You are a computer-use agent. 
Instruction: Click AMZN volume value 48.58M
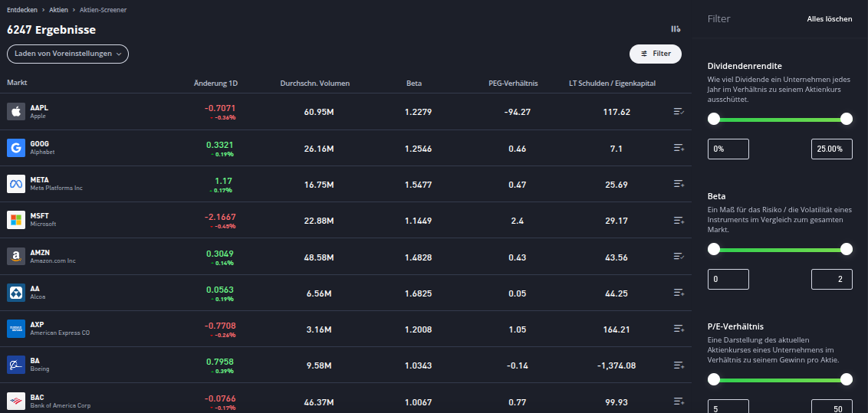click(319, 257)
